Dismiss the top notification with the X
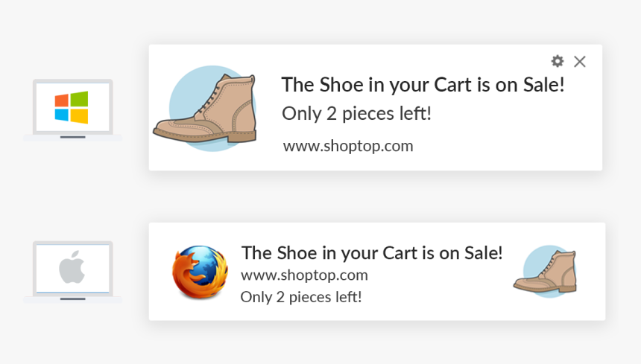The height and width of the screenshot is (364, 641). [x=580, y=62]
